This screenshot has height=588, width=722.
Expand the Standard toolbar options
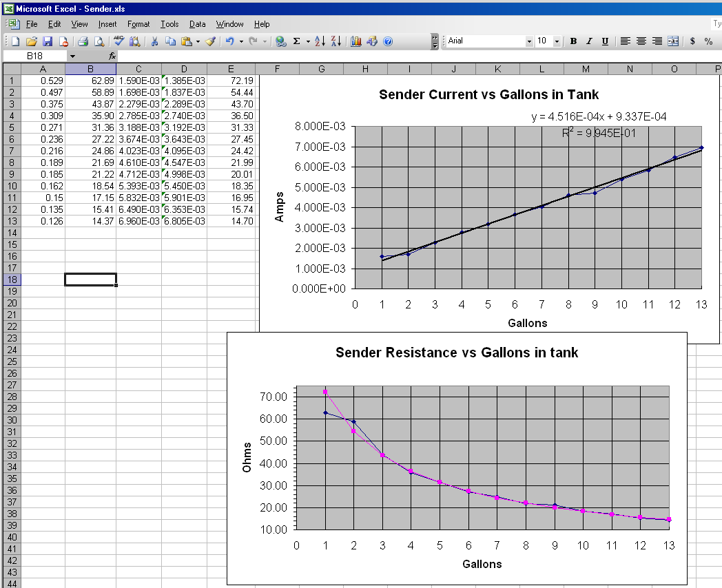pyautogui.click(x=435, y=41)
